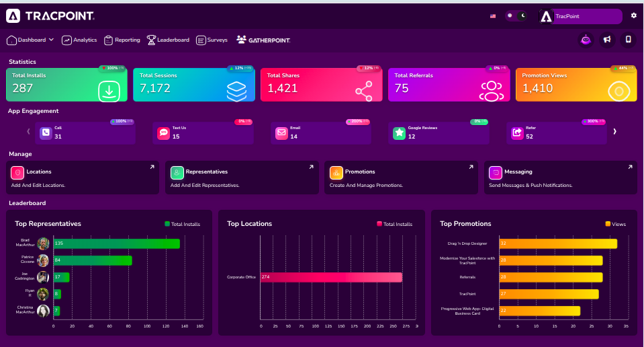The image size is (644, 347).
Task: Click the 'Progressive Web App- Digital Business Card' label
Action: coord(467,311)
